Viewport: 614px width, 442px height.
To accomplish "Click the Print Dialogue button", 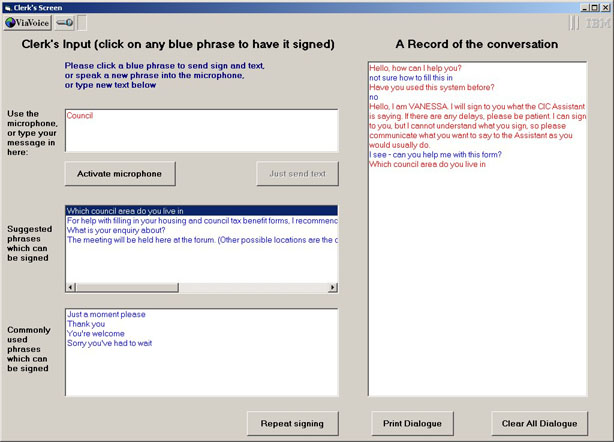I will (412, 424).
